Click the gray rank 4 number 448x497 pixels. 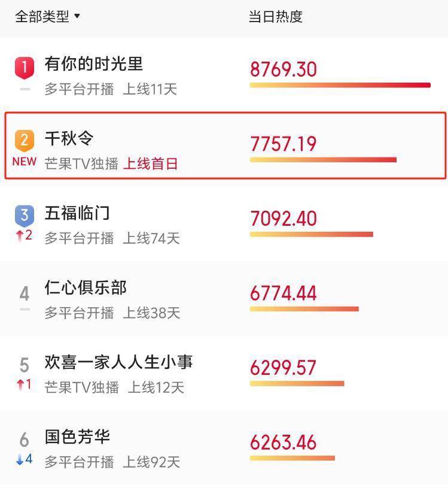point(25,293)
